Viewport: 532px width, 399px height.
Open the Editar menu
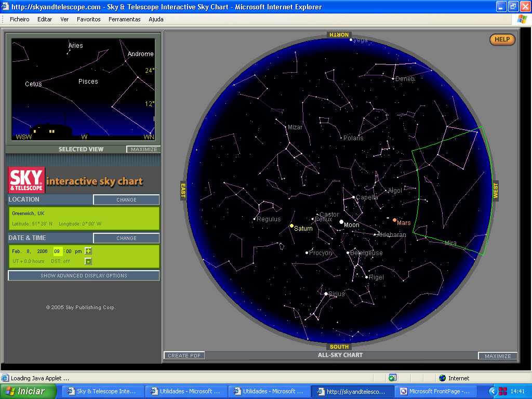(45, 19)
